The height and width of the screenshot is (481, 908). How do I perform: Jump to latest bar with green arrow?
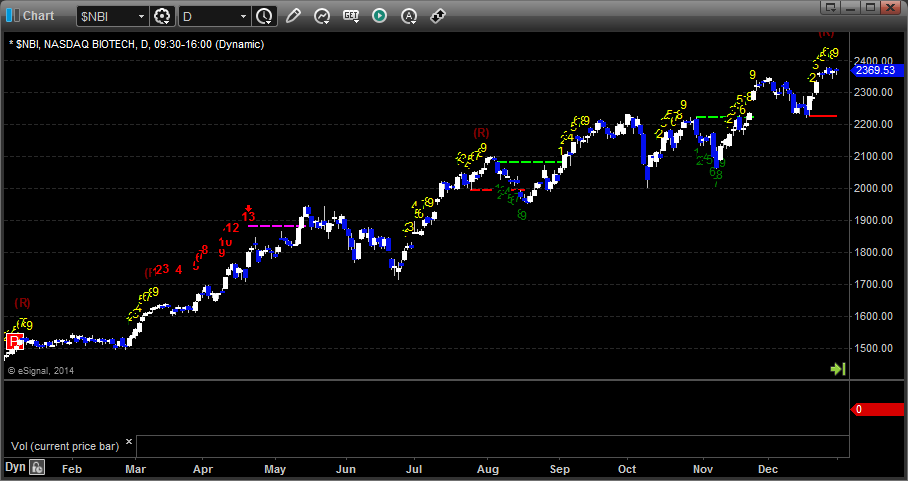(838, 369)
